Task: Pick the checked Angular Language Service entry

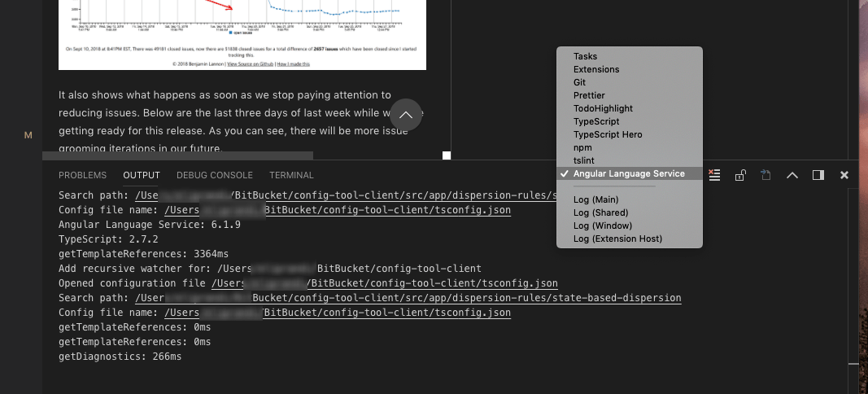Action: 630,173
